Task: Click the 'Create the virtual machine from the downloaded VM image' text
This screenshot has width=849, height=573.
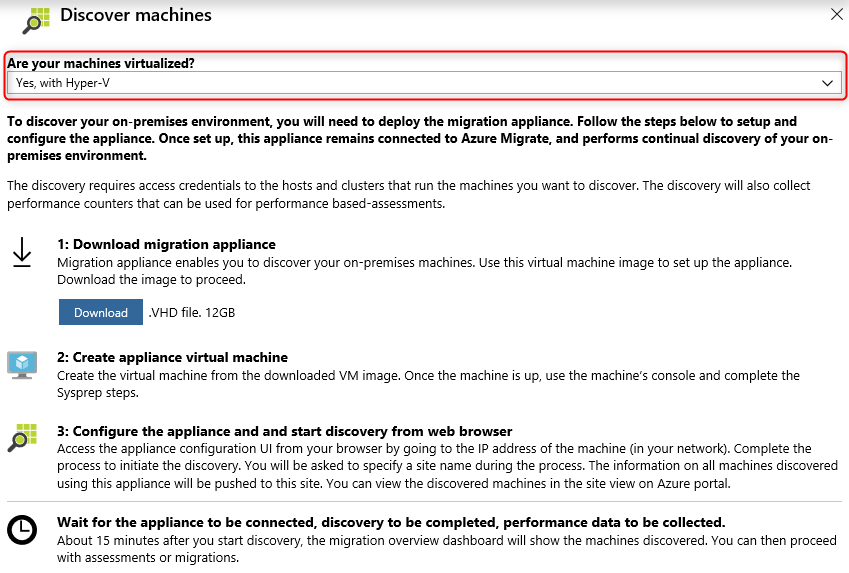Action: click(x=428, y=384)
